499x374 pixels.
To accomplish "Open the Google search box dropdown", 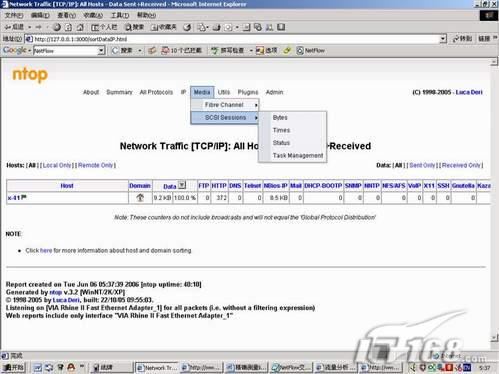I will (101, 51).
